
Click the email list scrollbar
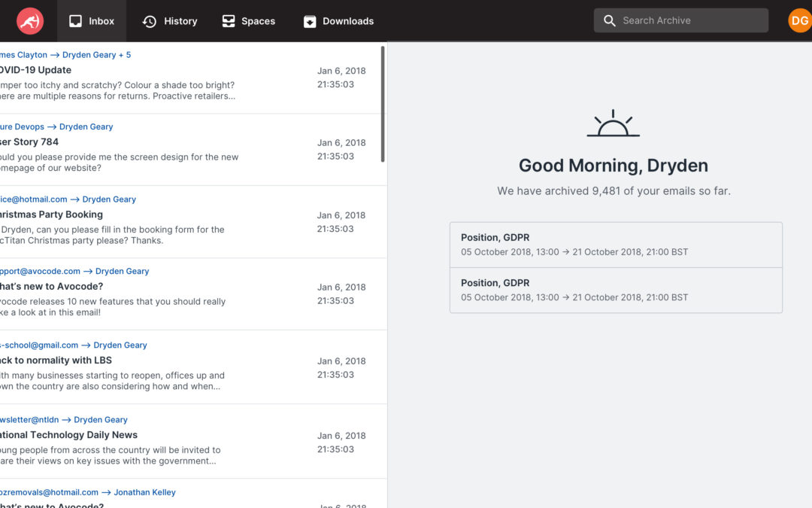click(383, 104)
